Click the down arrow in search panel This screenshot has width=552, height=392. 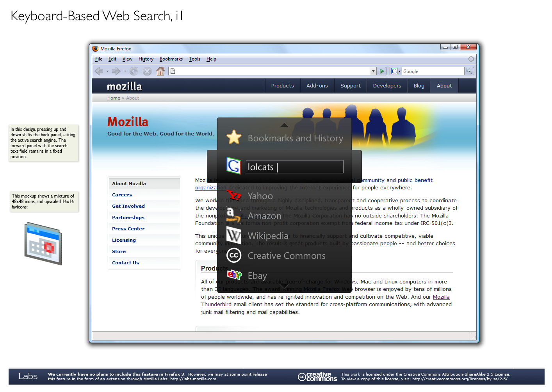(x=284, y=287)
